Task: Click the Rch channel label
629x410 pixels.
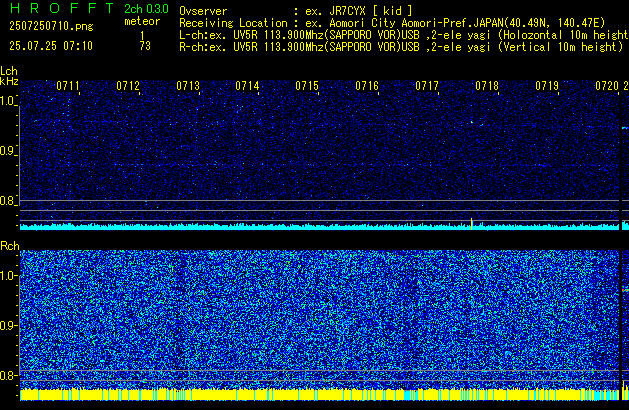Action: (10, 246)
